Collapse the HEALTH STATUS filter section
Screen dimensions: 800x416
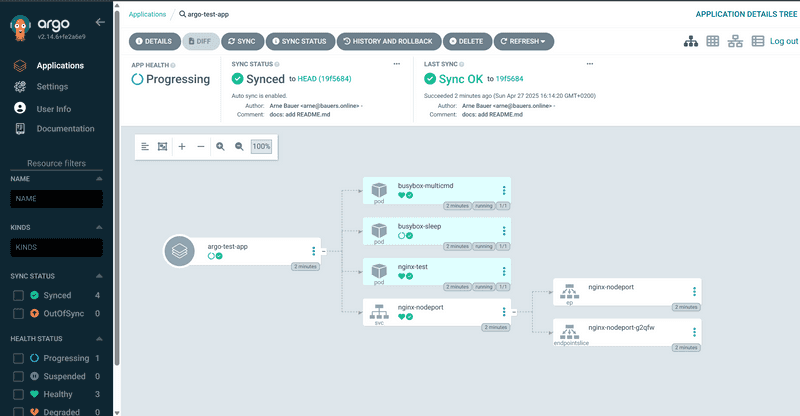click(99, 338)
